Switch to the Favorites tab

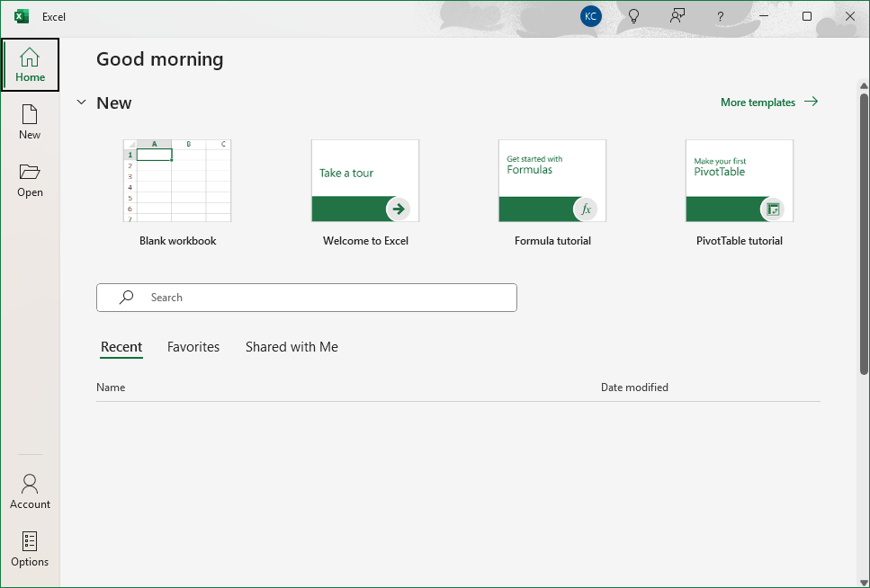(193, 347)
